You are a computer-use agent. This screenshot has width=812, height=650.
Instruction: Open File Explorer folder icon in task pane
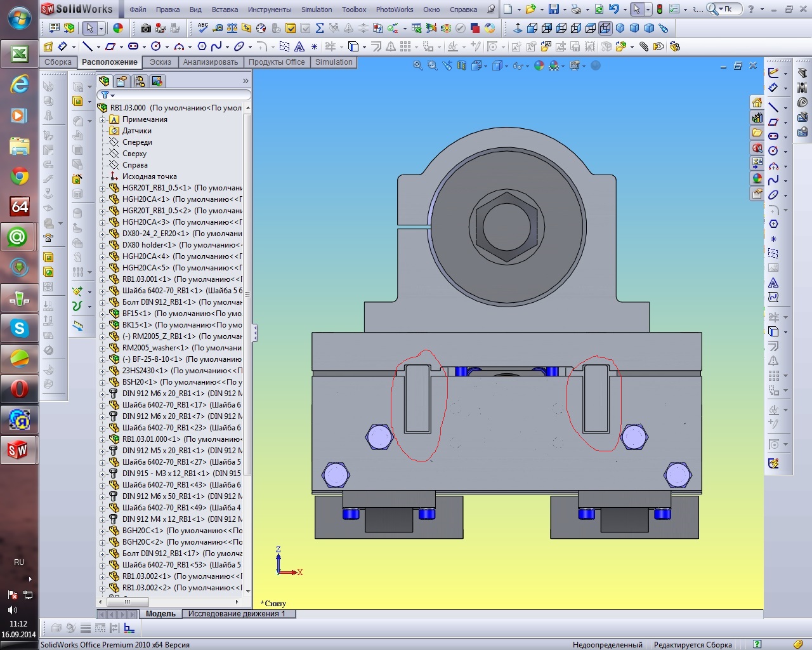(x=757, y=133)
